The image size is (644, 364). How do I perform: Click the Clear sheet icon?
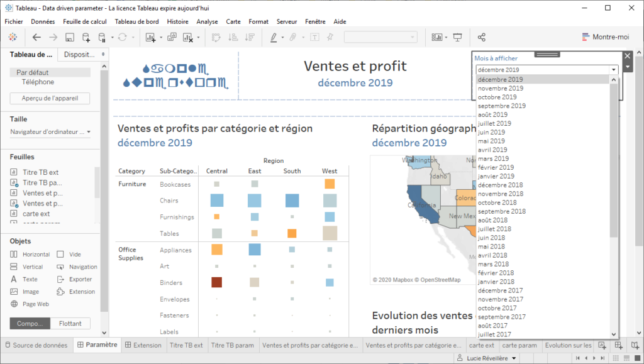coord(187,37)
